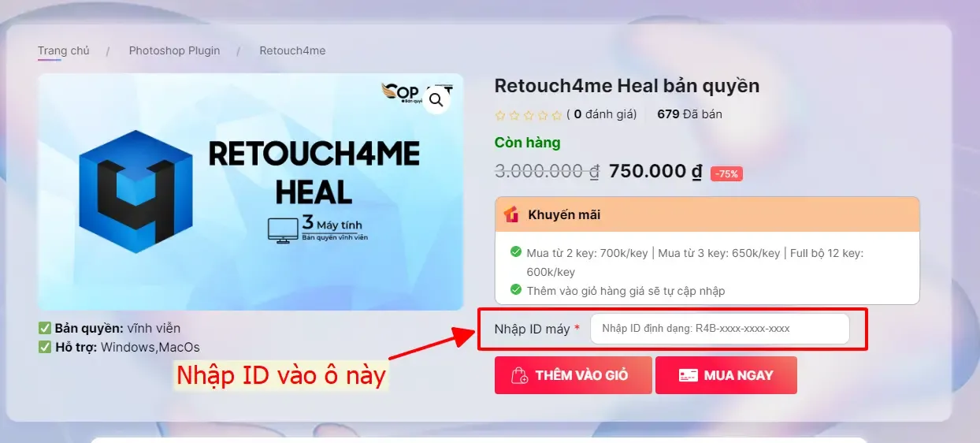The height and width of the screenshot is (443, 980).
Task: Open the Retouch4me breadcrumb category
Action: tap(292, 50)
